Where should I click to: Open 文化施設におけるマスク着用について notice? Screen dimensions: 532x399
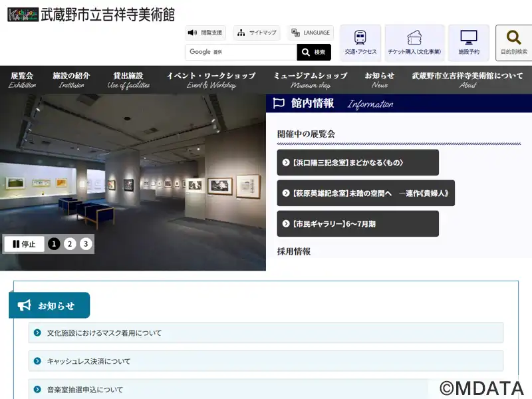[265, 333]
